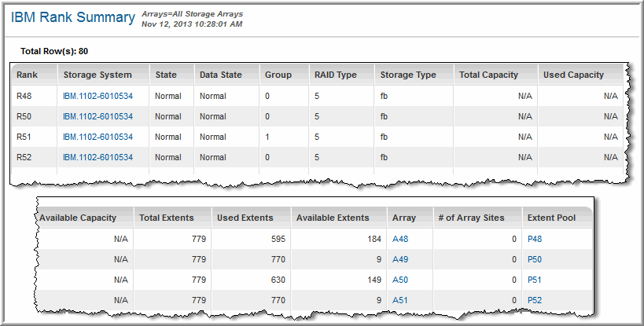Click extent pool link P50
644x326 pixels.
[535, 258]
